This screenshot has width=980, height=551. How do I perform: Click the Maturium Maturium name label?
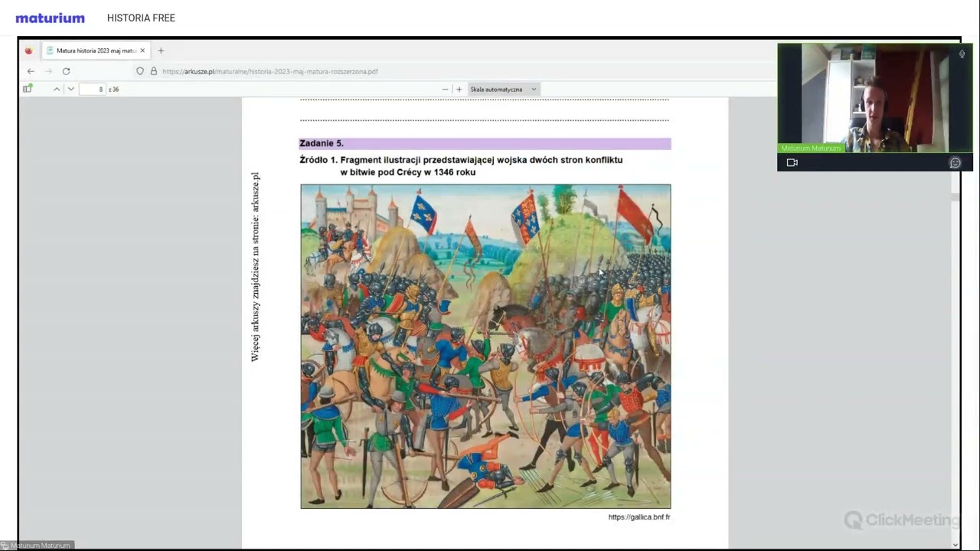click(x=810, y=148)
